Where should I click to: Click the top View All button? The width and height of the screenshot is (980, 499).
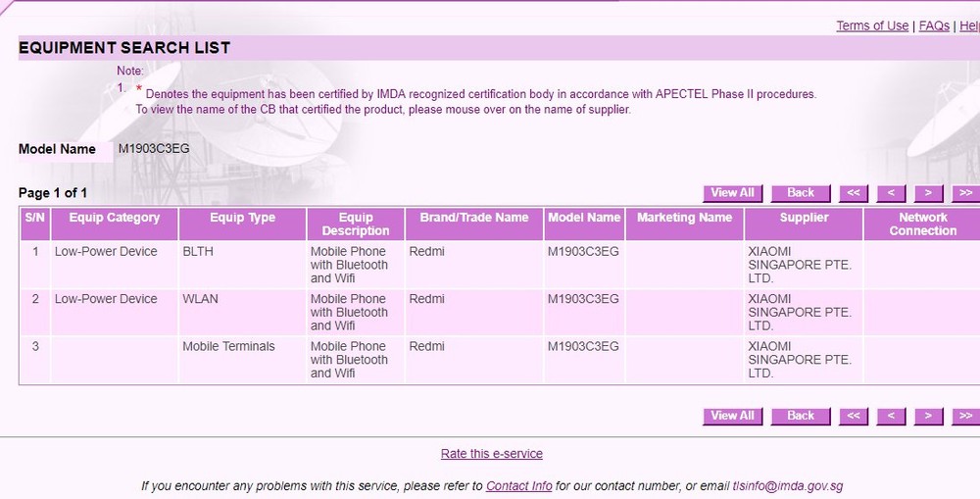click(732, 193)
